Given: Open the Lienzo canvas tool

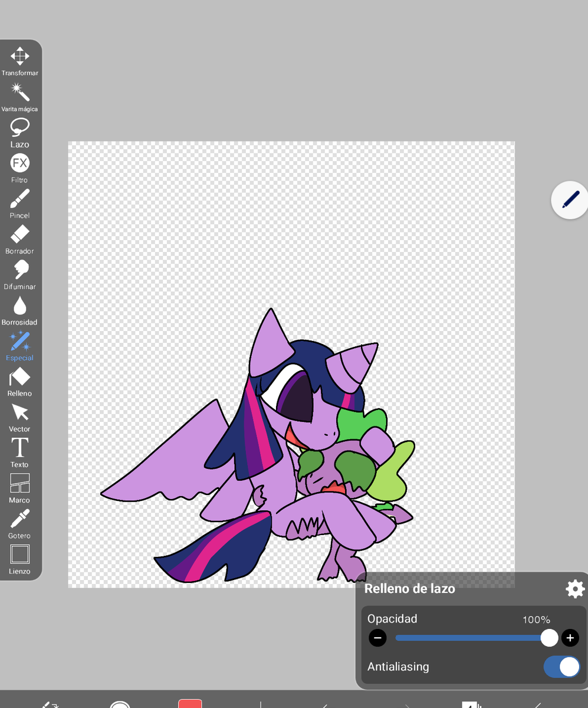Looking at the screenshot, I should coord(20,560).
